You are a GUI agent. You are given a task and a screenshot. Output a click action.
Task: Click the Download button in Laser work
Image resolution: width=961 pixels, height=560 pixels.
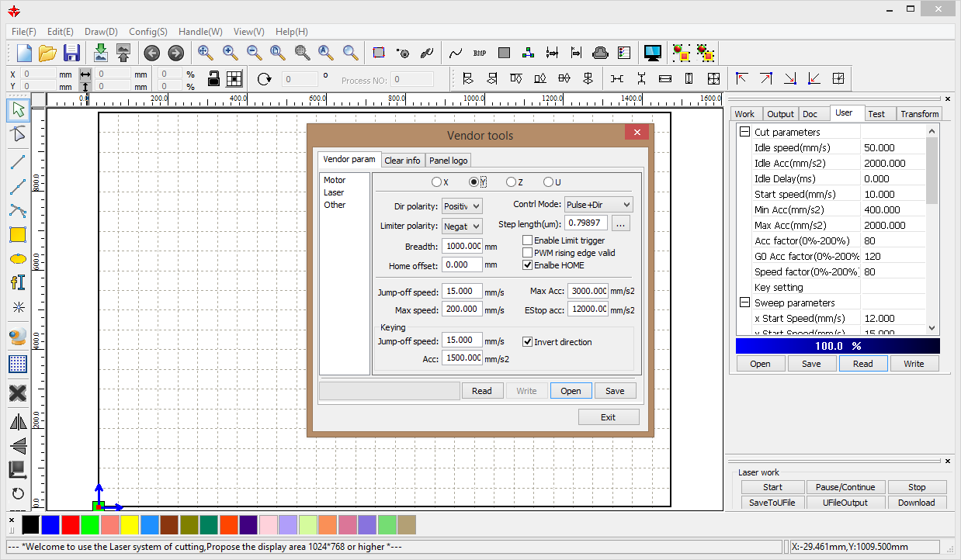(916, 503)
